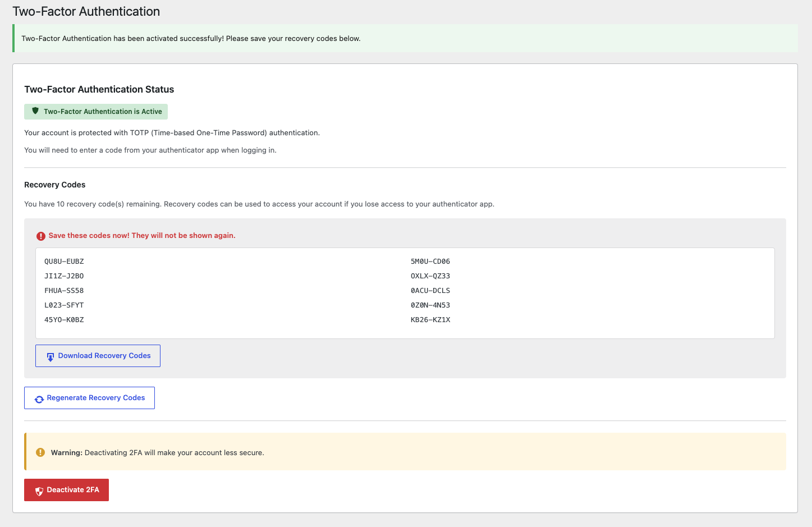Viewport: 812px width, 527px height.
Task: Click the 'You have 10 recovery code(s) remaining' text
Action: point(259,204)
